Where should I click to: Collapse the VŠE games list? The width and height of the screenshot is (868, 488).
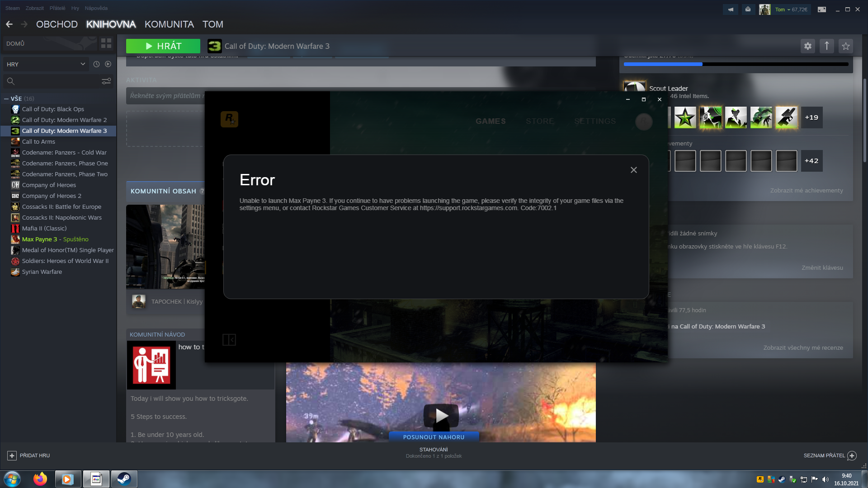point(6,99)
